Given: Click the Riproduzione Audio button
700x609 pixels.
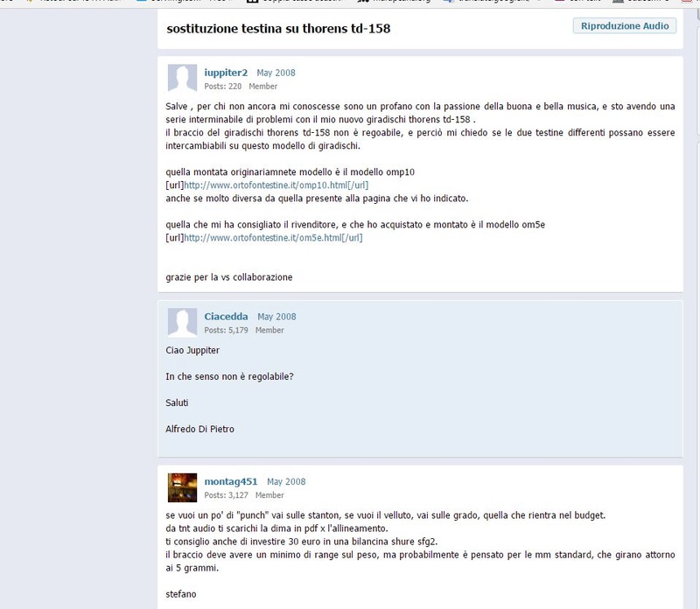Looking at the screenshot, I should tap(625, 26).
